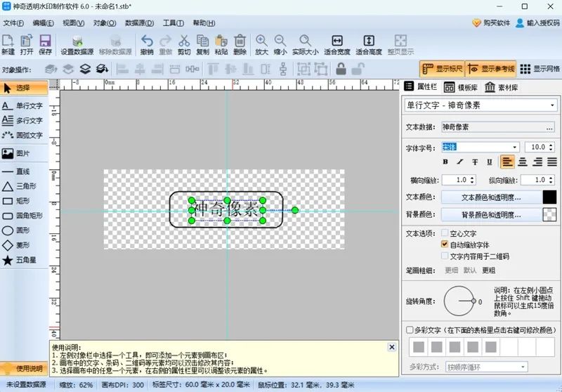Click 实际大小 actual size icon
The height and width of the screenshot is (392, 562).
305,44
